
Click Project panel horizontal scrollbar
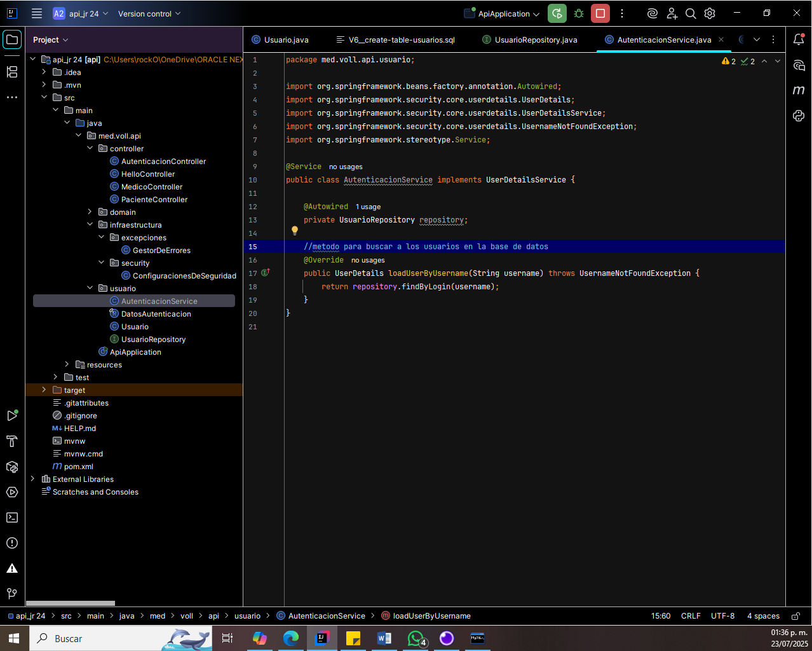(x=71, y=603)
